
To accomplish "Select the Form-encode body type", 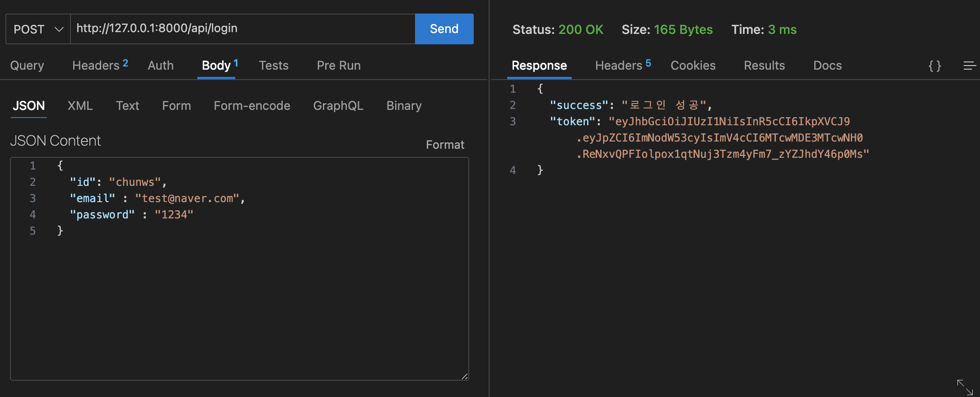I will 252,106.
